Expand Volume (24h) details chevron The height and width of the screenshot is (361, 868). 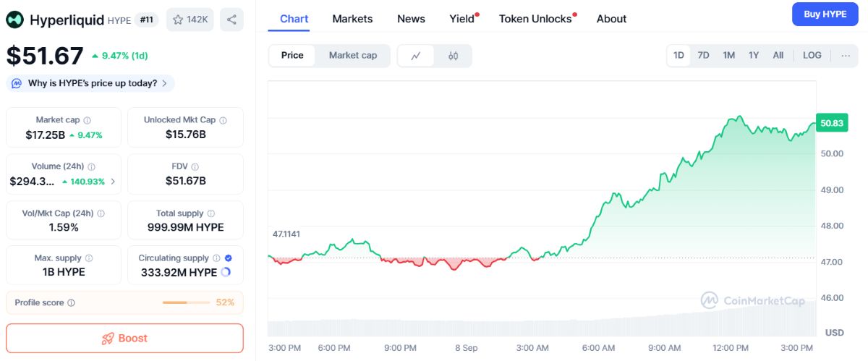pyautogui.click(x=113, y=182)
